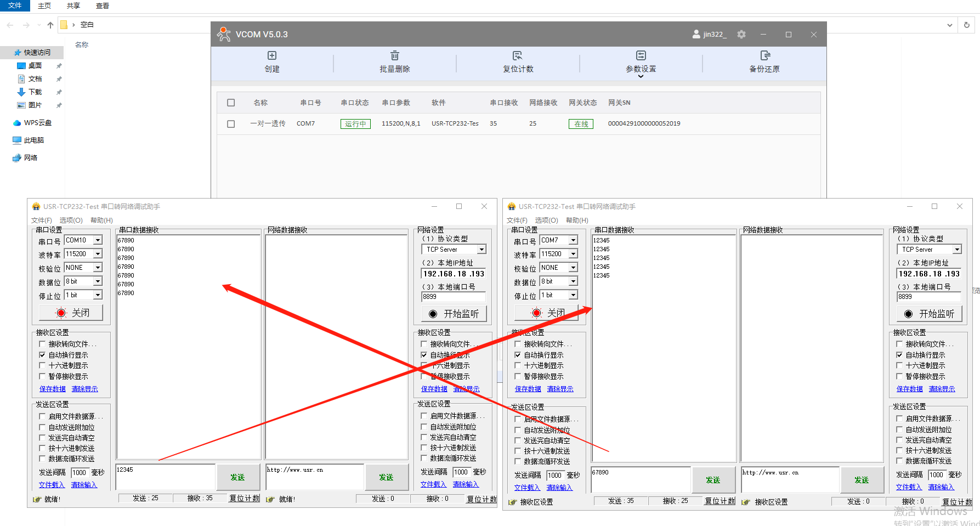980x526 pixels.
Task: Click the reset count (复位计数) icon in VCOM
Action: pos(517,56)
